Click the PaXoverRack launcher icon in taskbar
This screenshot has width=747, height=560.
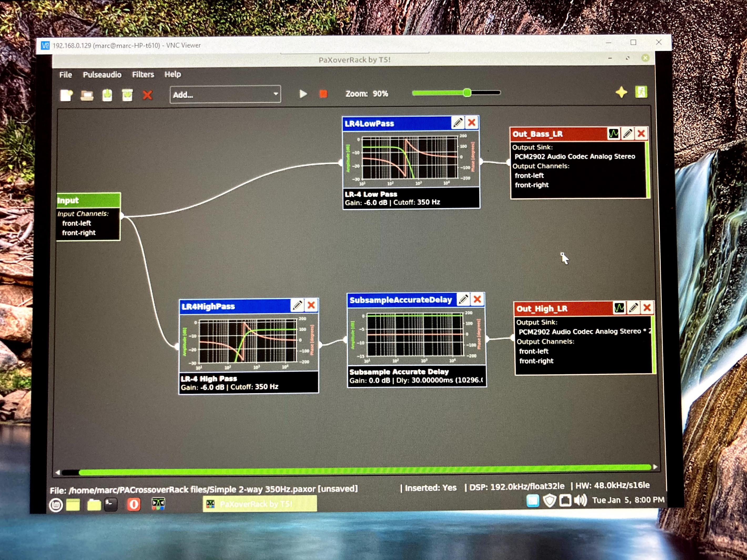(x=158, y=504)
